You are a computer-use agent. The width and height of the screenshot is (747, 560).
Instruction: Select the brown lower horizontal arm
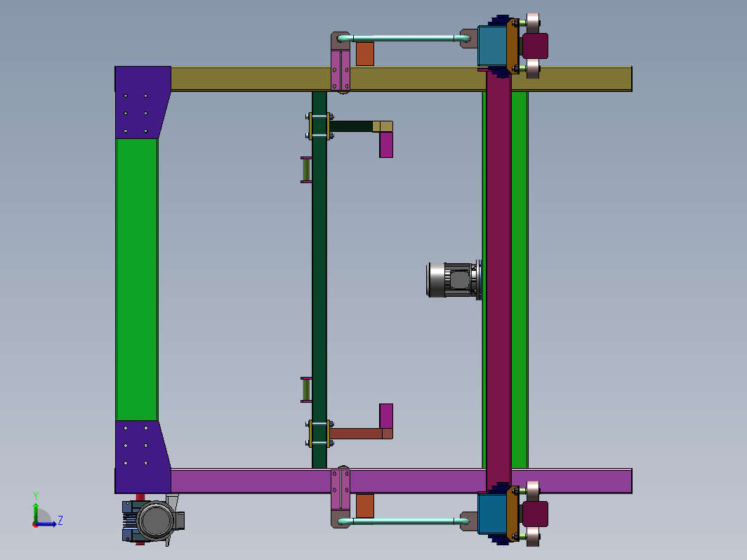(x=361, y=434)
